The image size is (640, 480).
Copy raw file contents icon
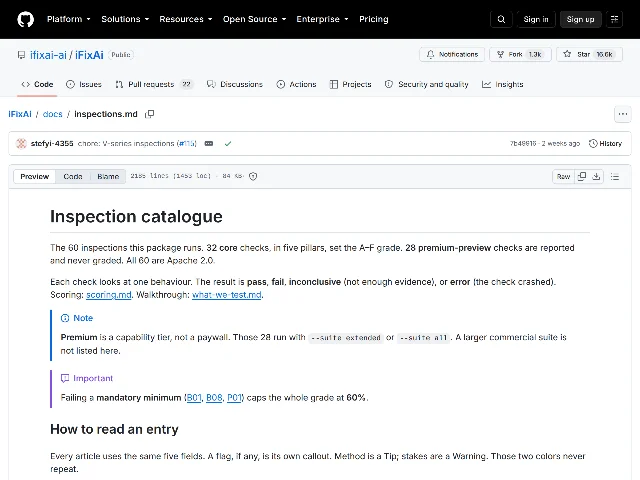[x=582, y=176]
